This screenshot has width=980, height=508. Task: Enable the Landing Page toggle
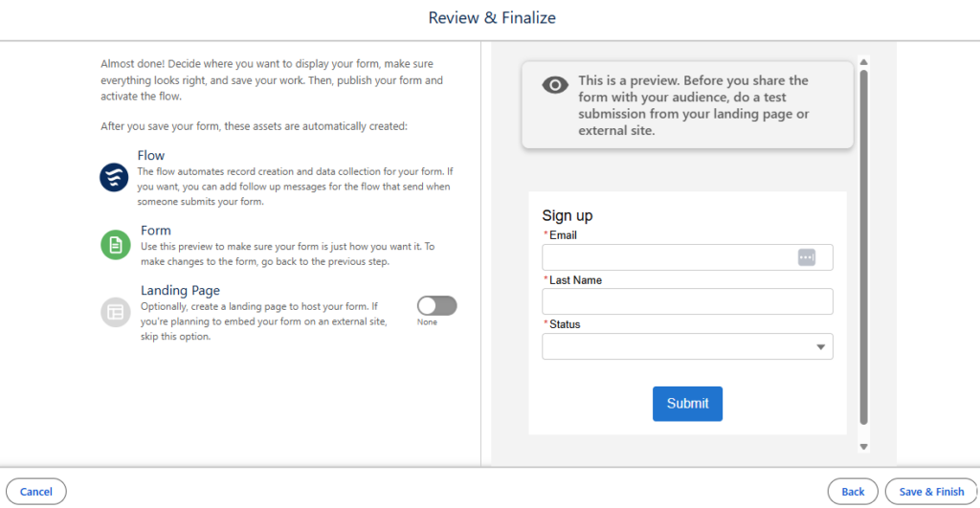point(436,305)
